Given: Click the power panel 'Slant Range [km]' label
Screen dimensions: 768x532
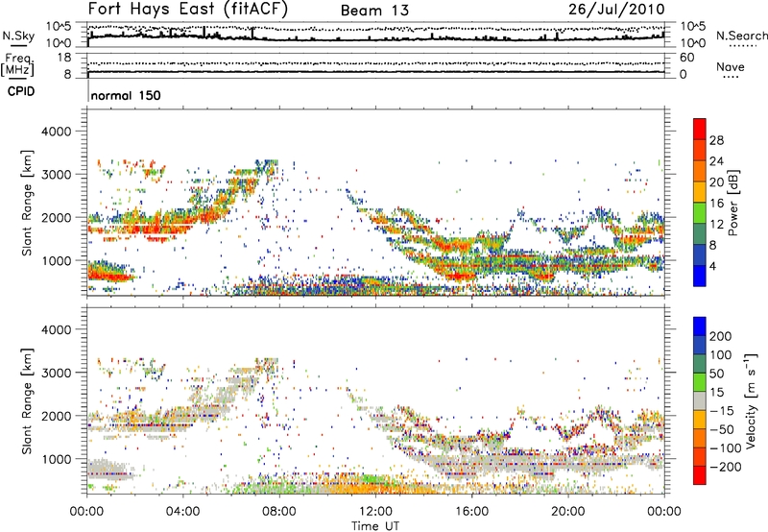Looking at the screenshot, I should click(x=27, y=203).
